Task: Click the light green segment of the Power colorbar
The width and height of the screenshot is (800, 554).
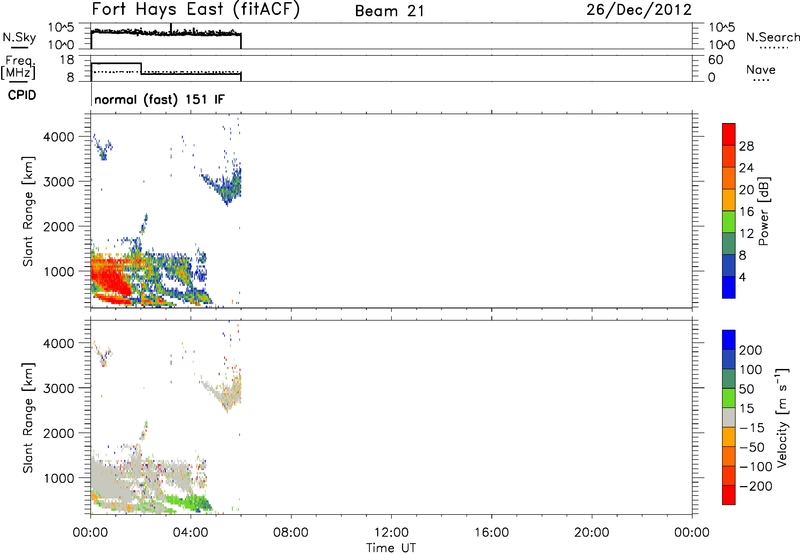Action: pos(729,222)
